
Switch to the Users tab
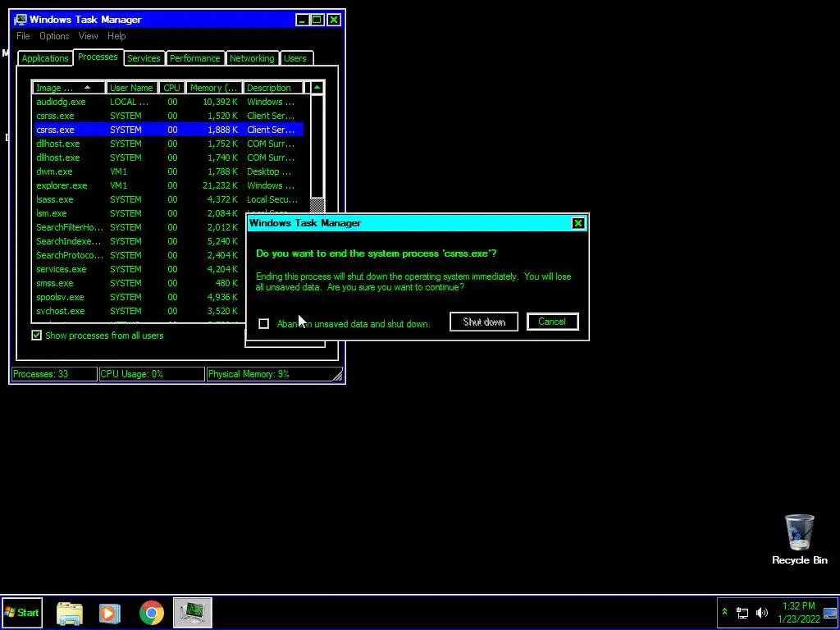[294, 58]
